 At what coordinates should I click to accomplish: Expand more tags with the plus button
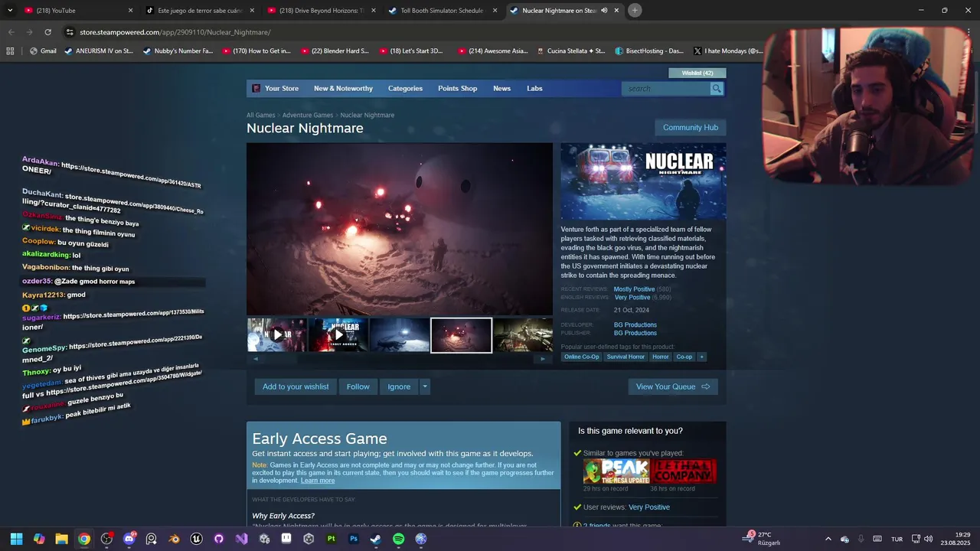point(701,357)
